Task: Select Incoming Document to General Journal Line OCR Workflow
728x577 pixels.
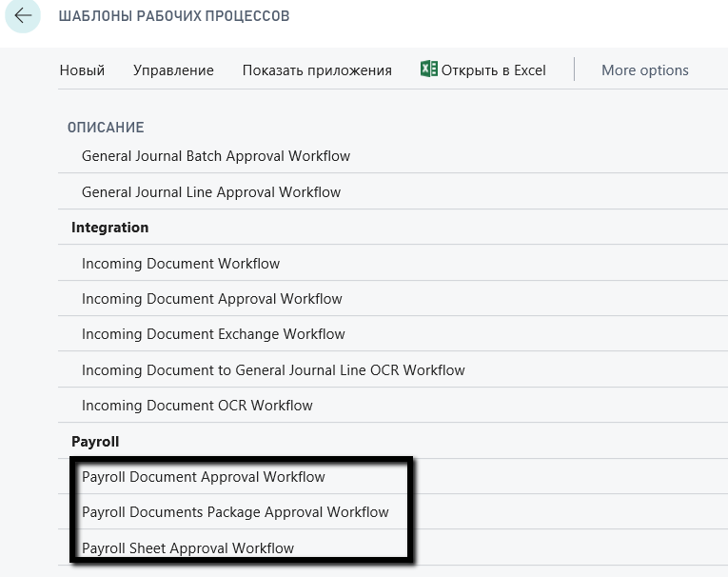Action: tap(273, 369)
